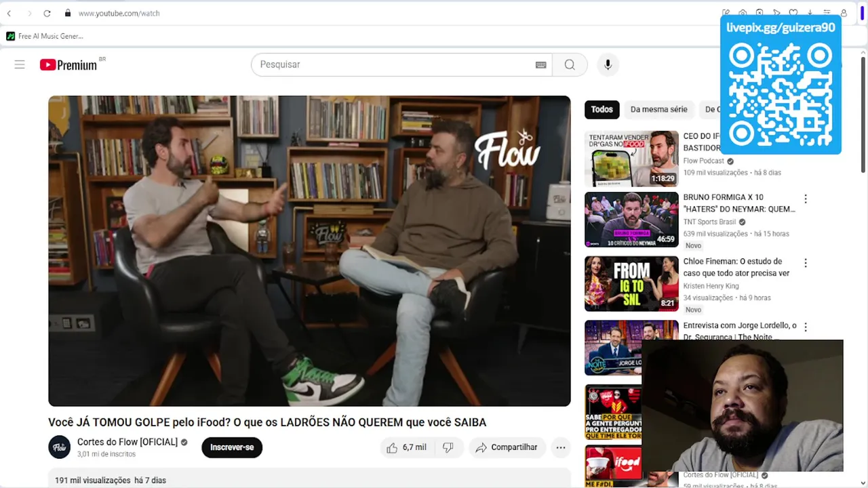The image size is (868, 488).
Task: Open the Kristen Henry King channel link
Action: [711, 286]
